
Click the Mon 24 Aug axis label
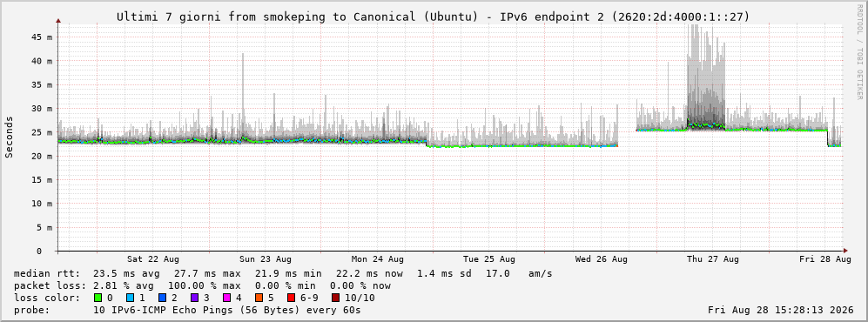378,259
